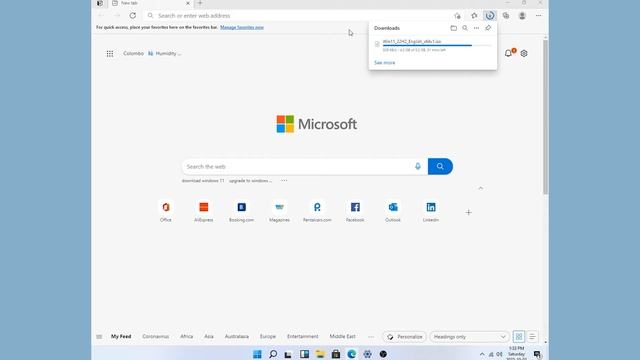Image resolution: width=640 pixels, height=360 pixels.
Task: Open taskbar Widgets icon
Action: (304, 354)
